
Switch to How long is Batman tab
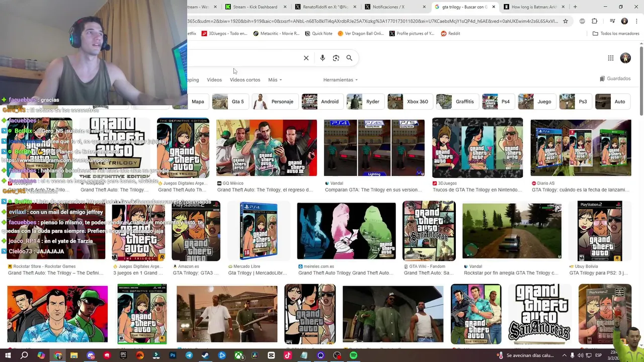pyautogui.click(x=534, y=7)
